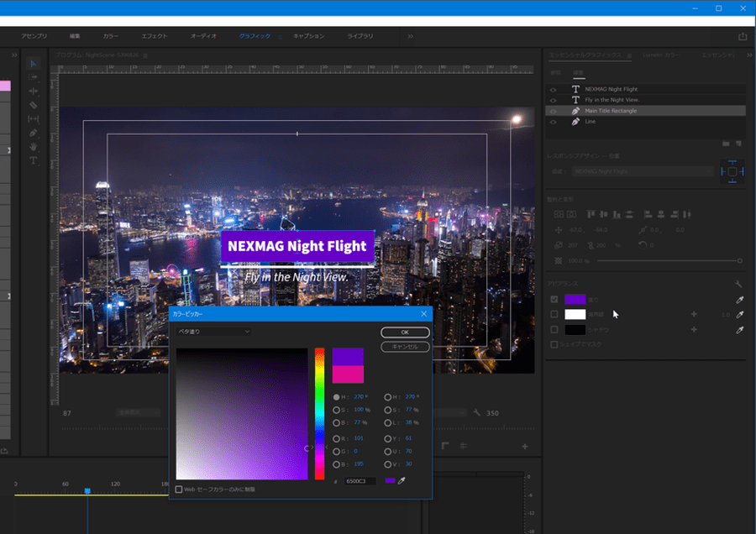The height and width of the screenshot is (534, 756).
Task: Select the Pen tool in toolbar
Action: 34,133
